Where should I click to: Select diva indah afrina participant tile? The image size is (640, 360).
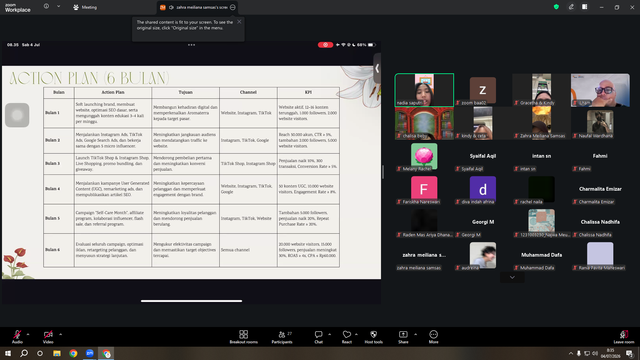point(483,189)
